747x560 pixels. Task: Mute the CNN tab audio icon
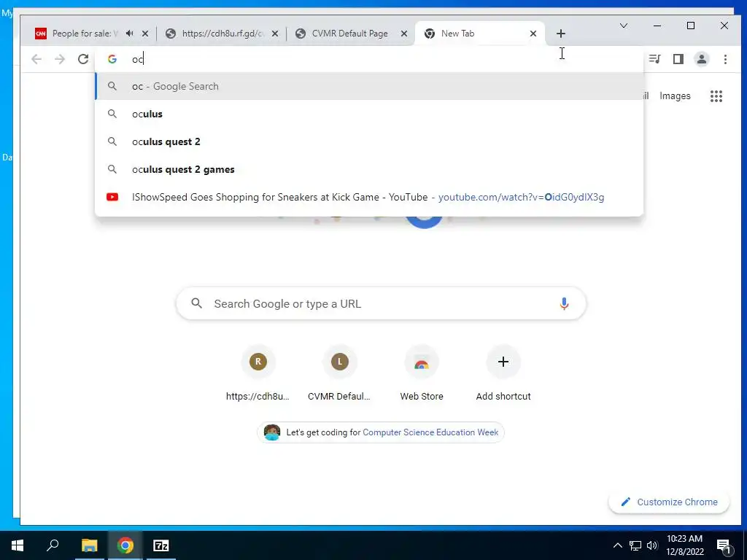pyautogui.click(x=130, y=34)
